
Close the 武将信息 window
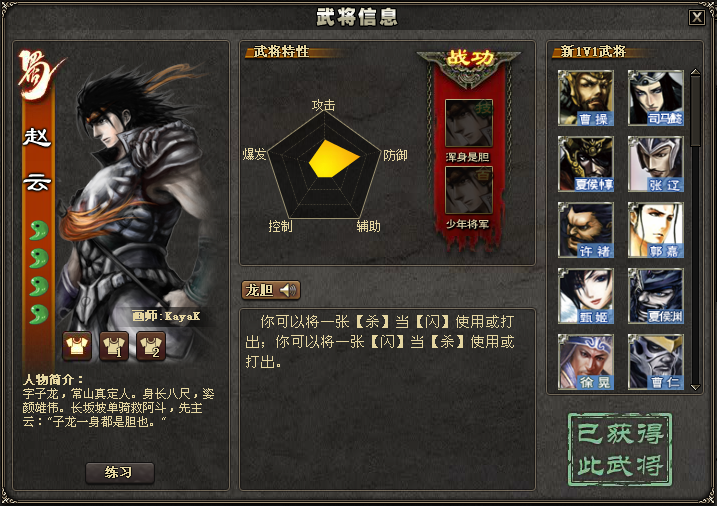click(x=697, y=18)
